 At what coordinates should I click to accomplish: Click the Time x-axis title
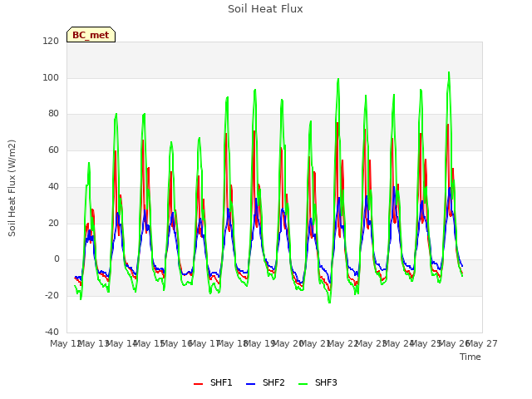(470, 357)
